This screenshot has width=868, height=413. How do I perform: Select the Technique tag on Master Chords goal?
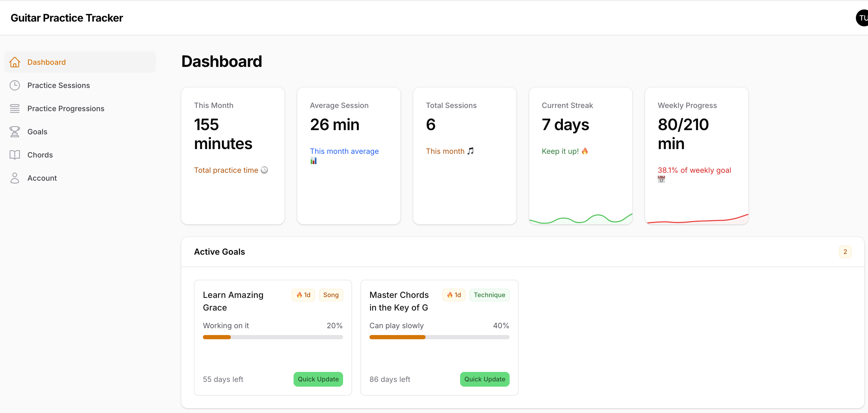[489, 295]
